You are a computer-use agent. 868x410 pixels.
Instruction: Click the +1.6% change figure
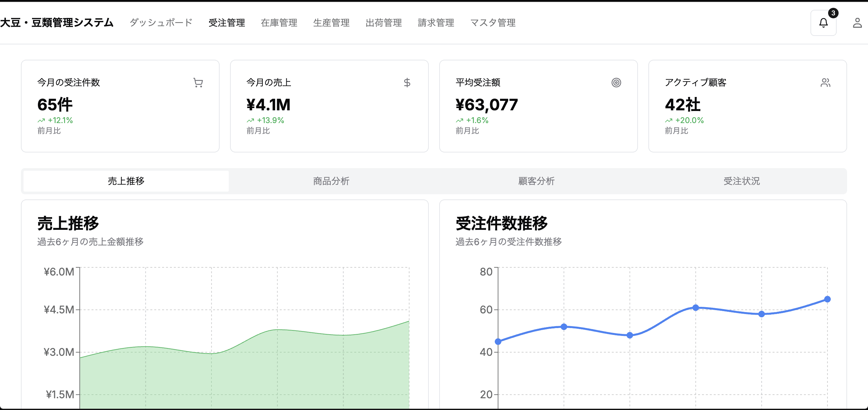477,120
